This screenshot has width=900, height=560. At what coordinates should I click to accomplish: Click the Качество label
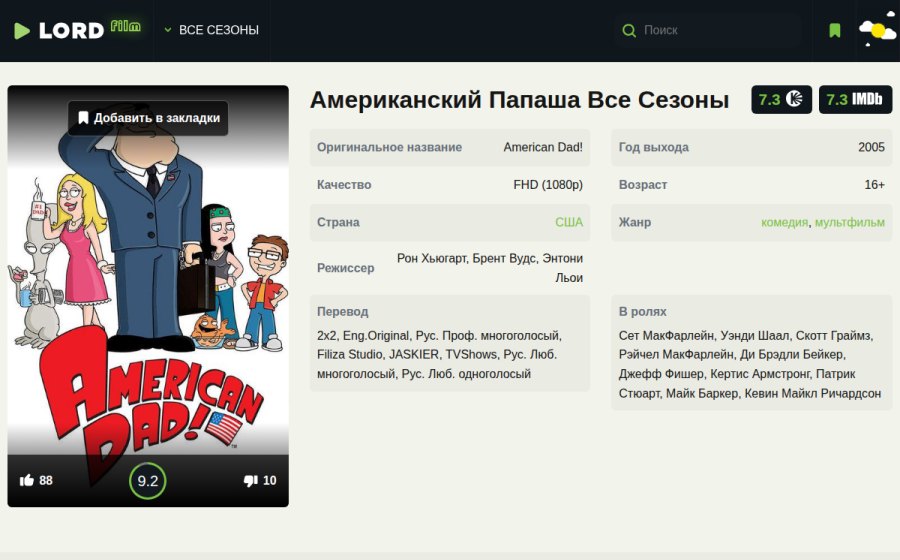coord(344,185)
